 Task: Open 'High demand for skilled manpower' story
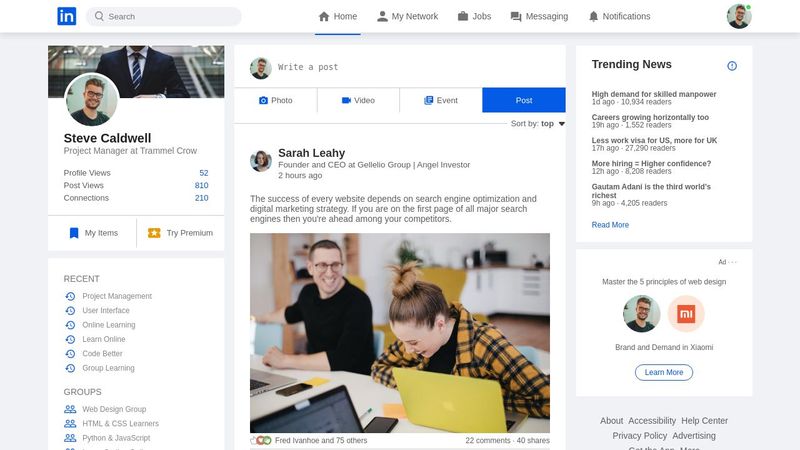coord(654,94)
